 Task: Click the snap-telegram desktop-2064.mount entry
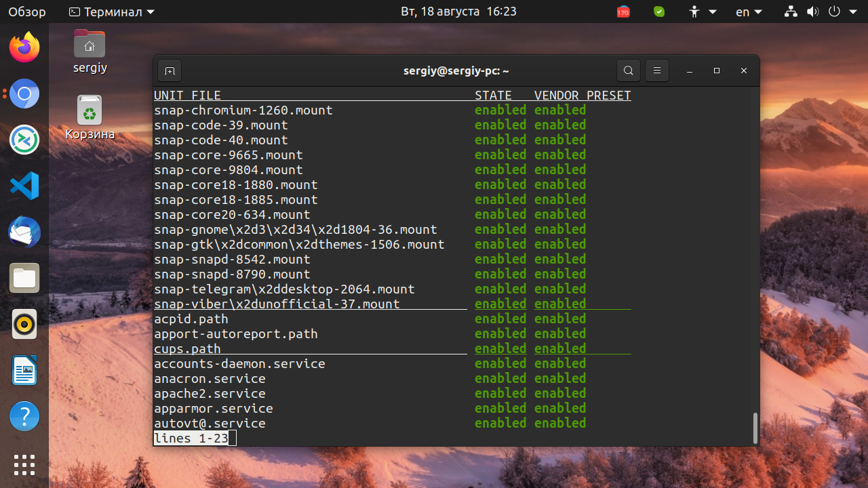284,289
